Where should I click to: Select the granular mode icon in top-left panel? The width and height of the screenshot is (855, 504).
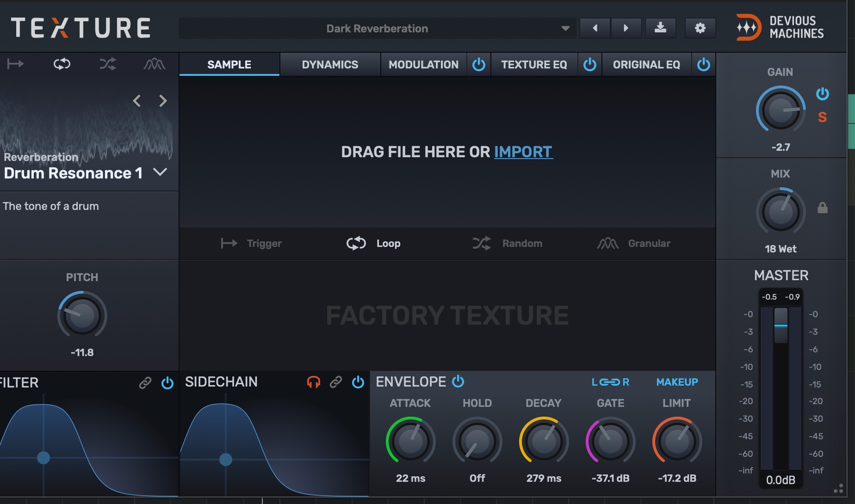coord(154,64)
